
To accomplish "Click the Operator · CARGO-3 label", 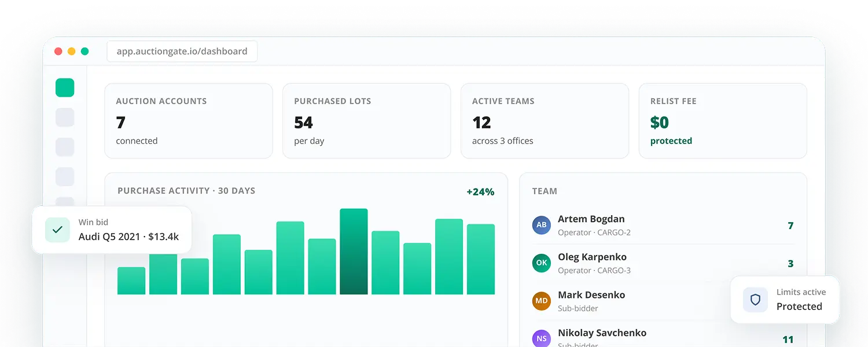I will click(594, 271).
